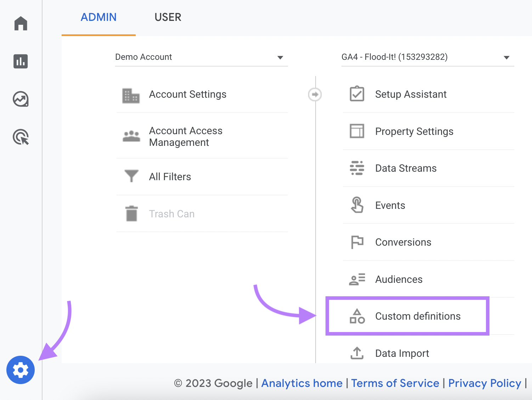Open Setup Assistant checkbox icon
This screenshot has height=400, width=532.
point(357,94)
